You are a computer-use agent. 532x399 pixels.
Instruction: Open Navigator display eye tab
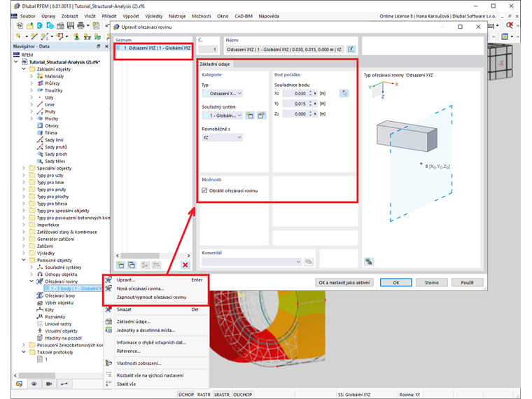point(34,384)
